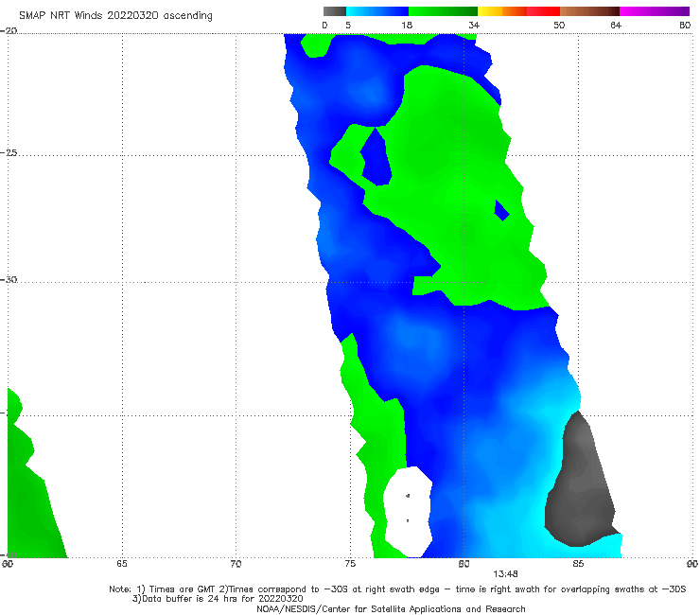The image size is (700, 615).
Task: Click the NOAA/NESDIS credit line
Action: pos(391,608)
